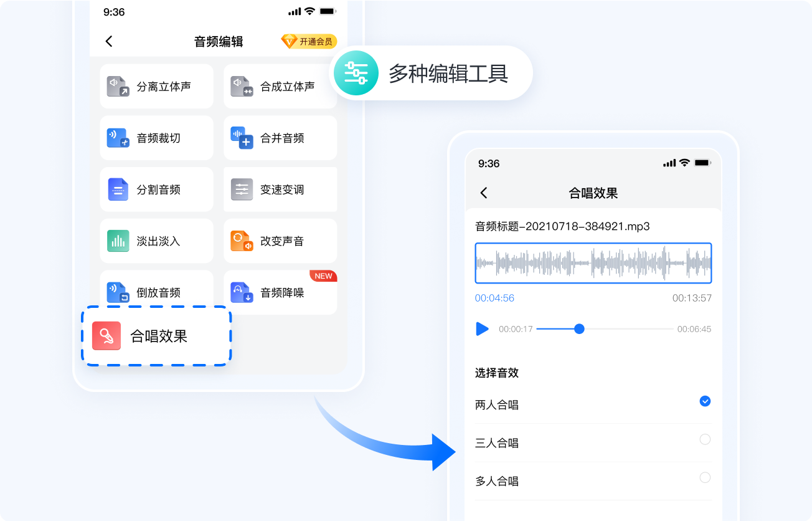Screen dimensions: 812x521
Task: Open the 合成立体声 tool icon
Action: coord(242,87)
